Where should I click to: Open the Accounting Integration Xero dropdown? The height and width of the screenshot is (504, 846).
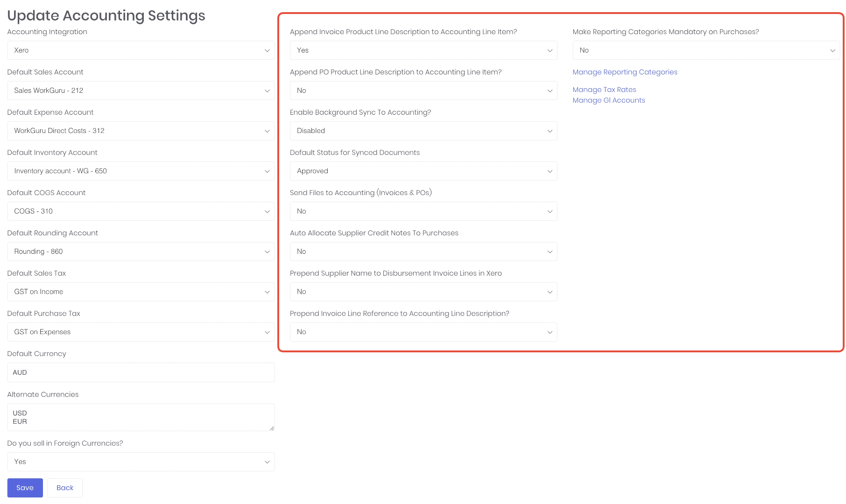[x=141, y=50]
